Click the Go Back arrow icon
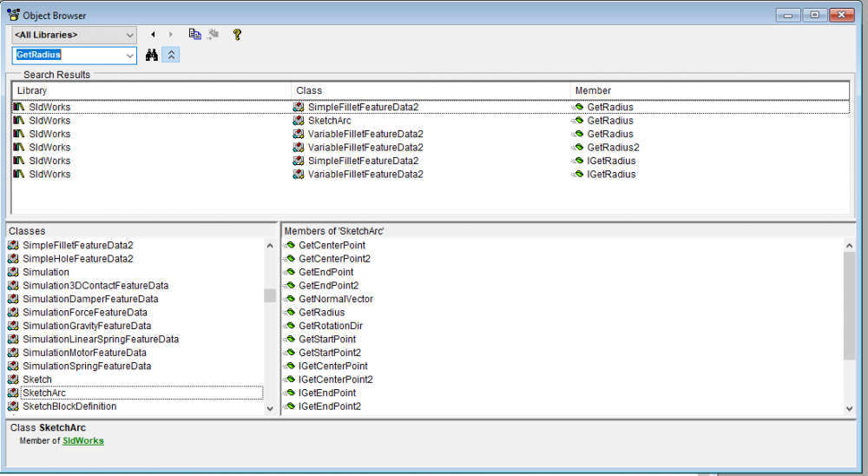Viewport: 868px width, 476px height. [x=153, y=35]
